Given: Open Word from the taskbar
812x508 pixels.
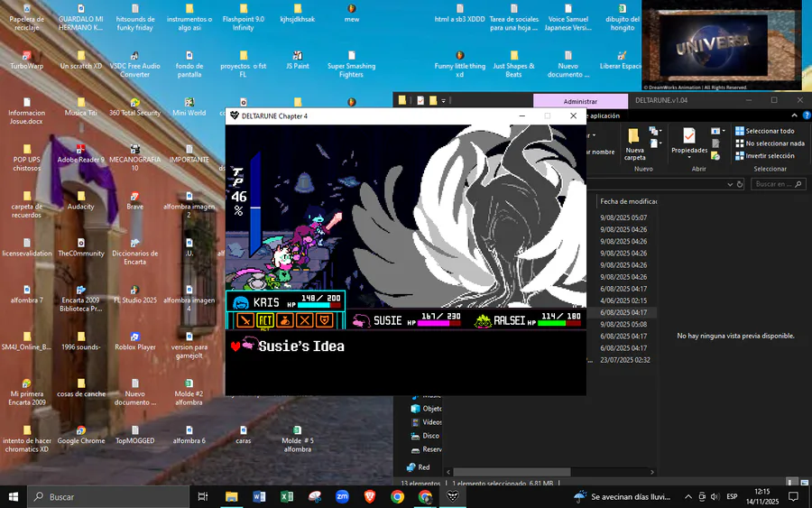Looking at the screenshot, I should point(259,496).
